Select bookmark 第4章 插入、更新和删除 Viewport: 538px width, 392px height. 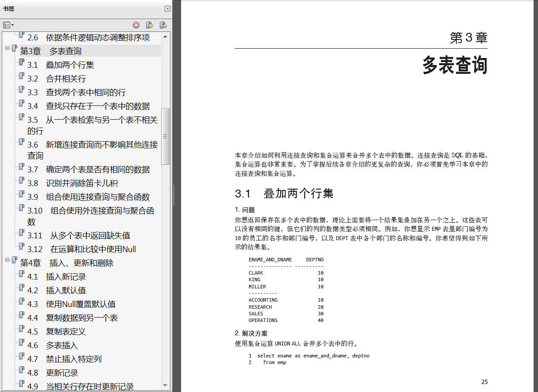click(x=67, y=263)
